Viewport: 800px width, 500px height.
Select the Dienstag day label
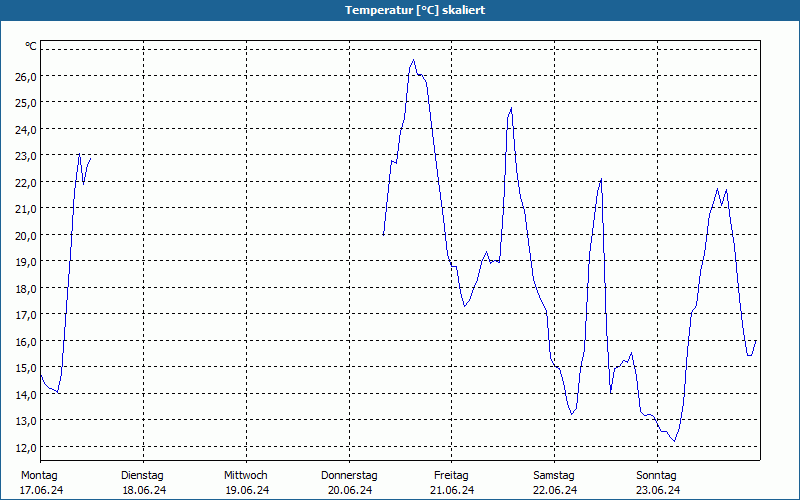(x=142, y=475)
